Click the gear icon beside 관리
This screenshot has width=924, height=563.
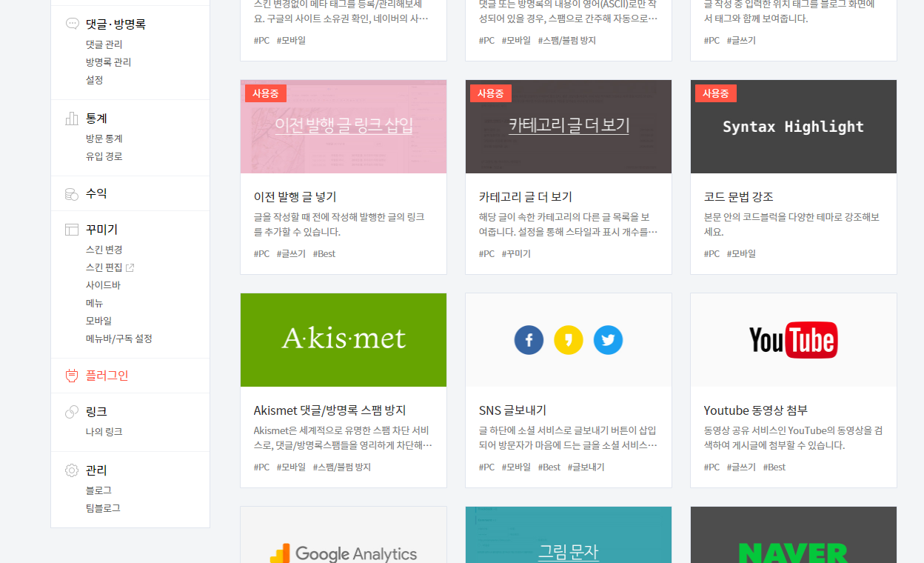click(72, 470)
